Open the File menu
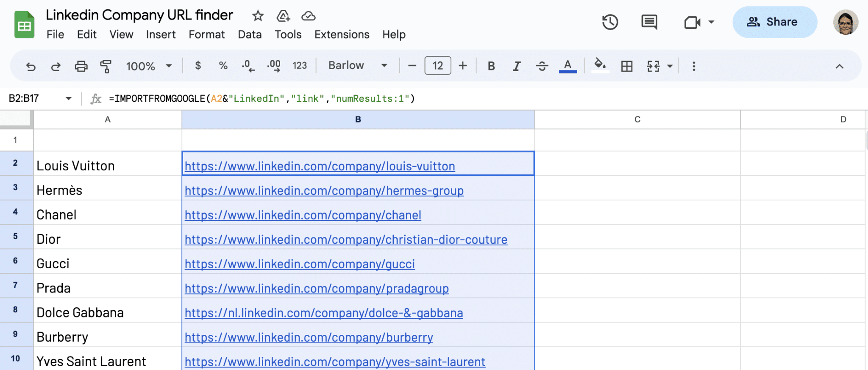868x370 pixels. [x=55, y=34]
